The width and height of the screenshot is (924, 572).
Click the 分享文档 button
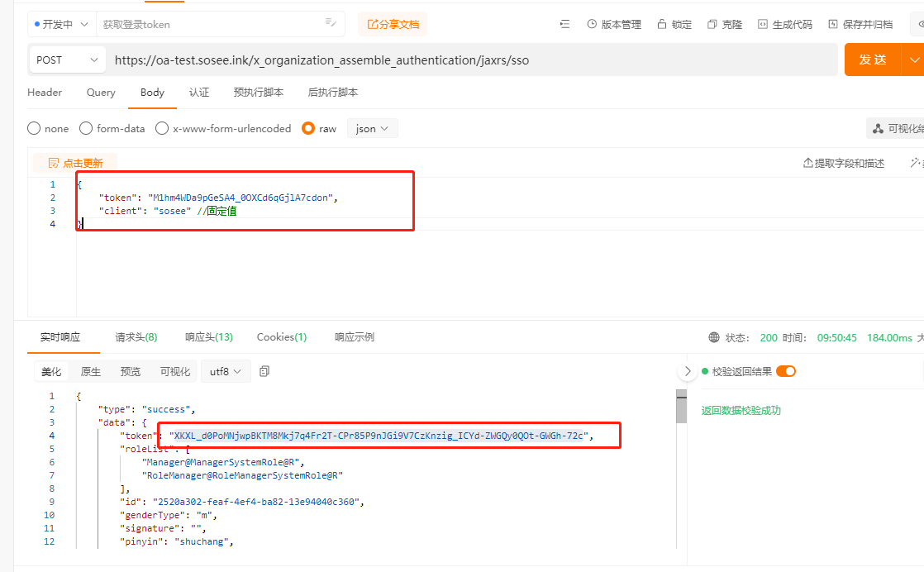coord(393,24)
